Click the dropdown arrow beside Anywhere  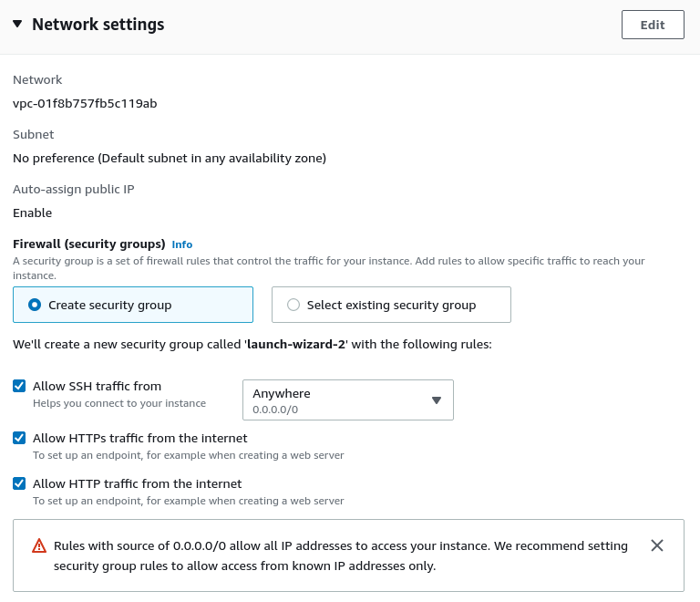(436, 400)
